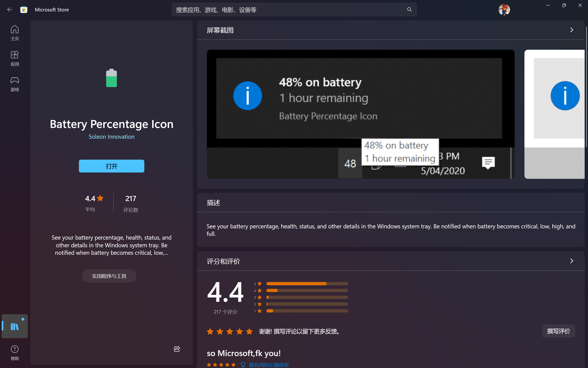This screenshot has height=368, width=588.
Task: Click the 1-star rating bar
Action: click(x=307, y=311)
